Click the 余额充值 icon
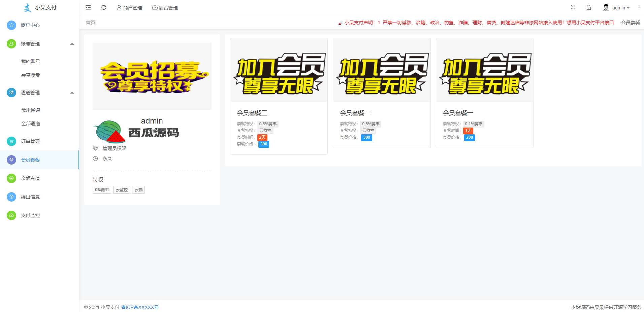This screenshot has height=312, width=644. [11, 178]
